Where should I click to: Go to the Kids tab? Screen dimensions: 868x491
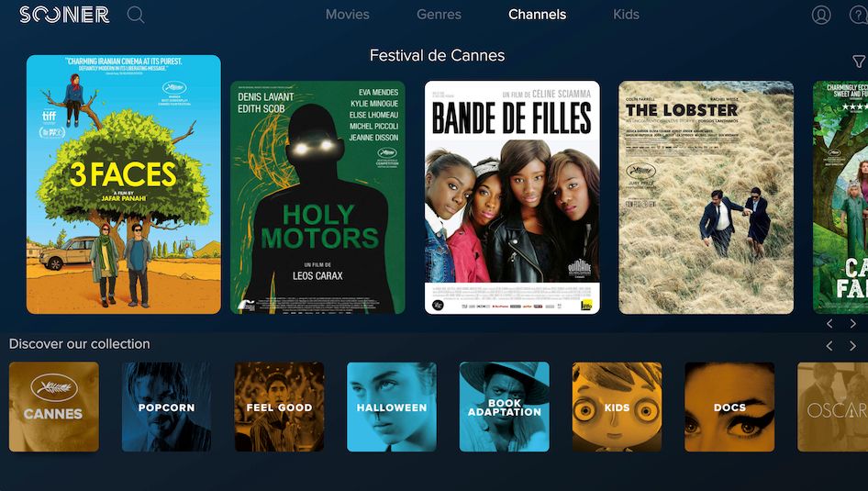(626, 15)
